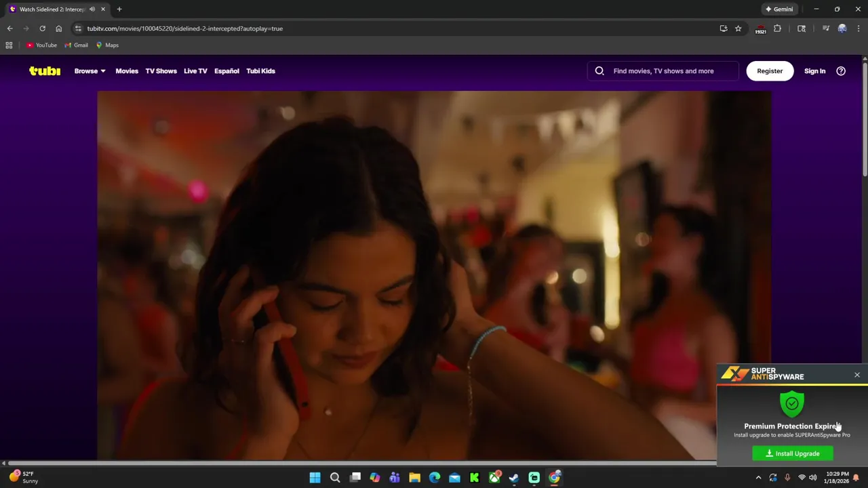Open a new browser tab
The width and height of the screenshot is (868, 488).
click(119, 9)
